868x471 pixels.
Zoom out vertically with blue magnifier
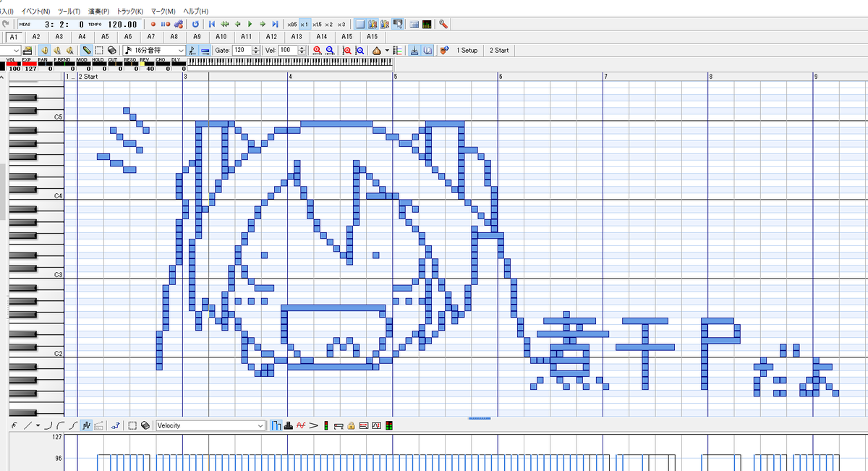tap(359, 51)
